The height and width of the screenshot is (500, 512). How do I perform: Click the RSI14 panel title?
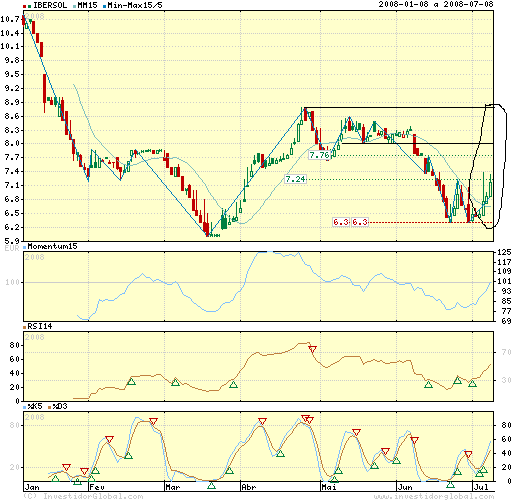(x=40, y=326)
